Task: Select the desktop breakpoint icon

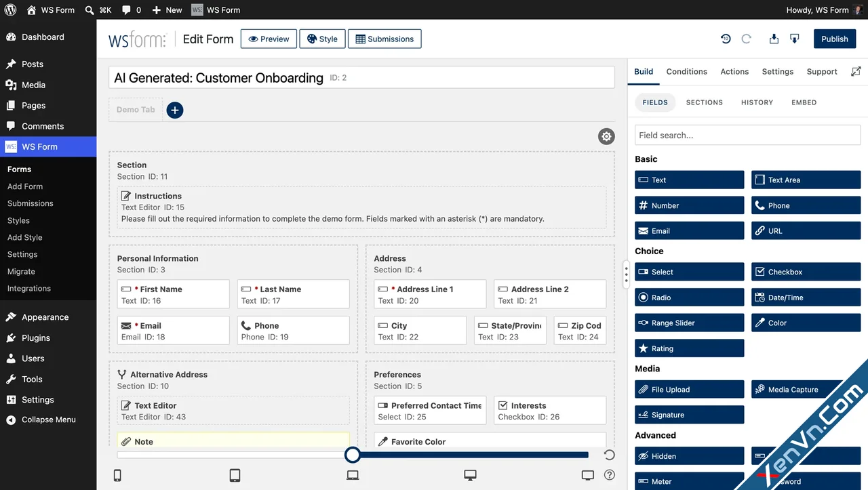Action: click(x=470, y=475)
